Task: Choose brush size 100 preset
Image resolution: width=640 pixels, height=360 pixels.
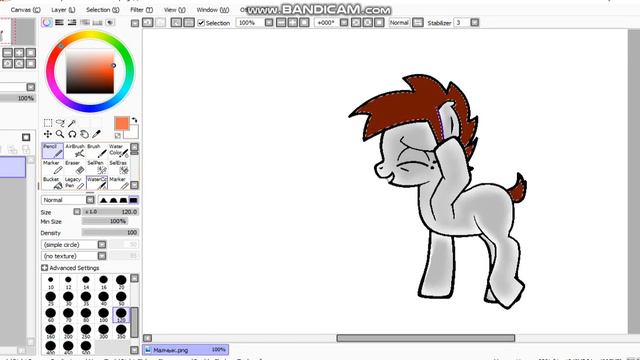Action: tap(103, 314)
